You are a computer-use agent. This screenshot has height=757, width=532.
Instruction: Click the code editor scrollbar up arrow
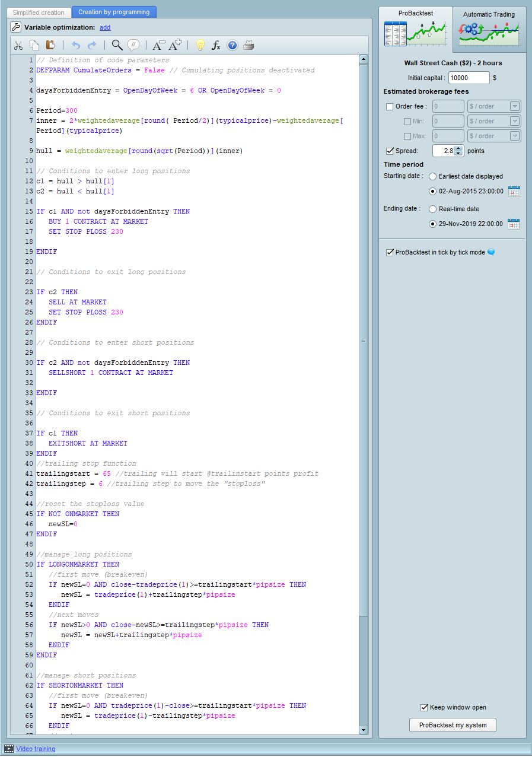(364, 59)
